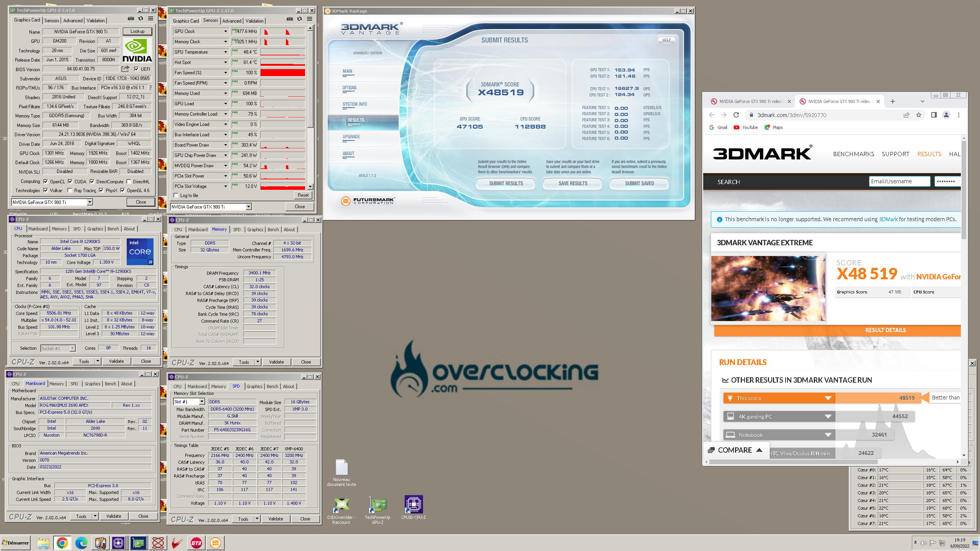The height and width of the screenshot is (551, 980).
Task: Click Chrome forward arrow
Action: 724,115
